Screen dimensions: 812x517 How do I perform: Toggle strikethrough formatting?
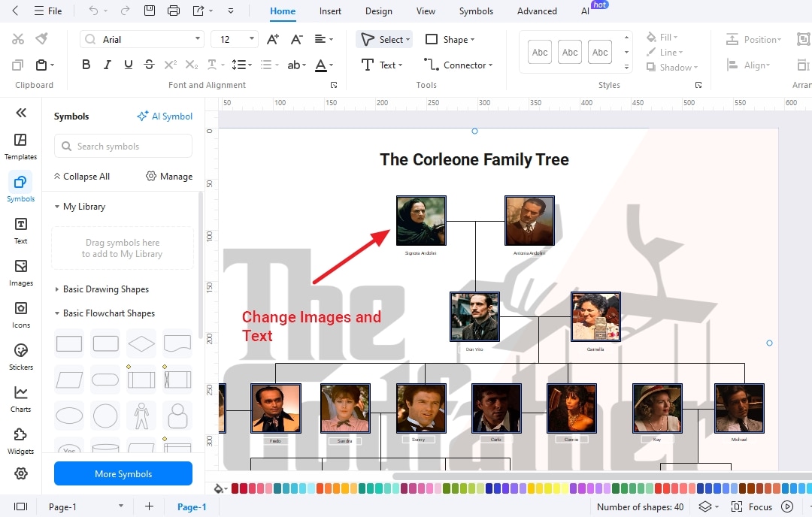(x=149, y=65)
